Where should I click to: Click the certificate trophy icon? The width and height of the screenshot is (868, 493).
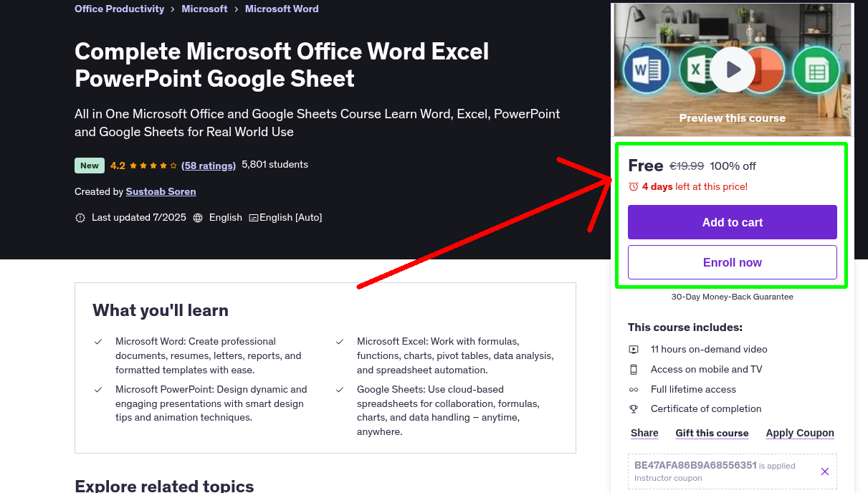coord(634,409)
